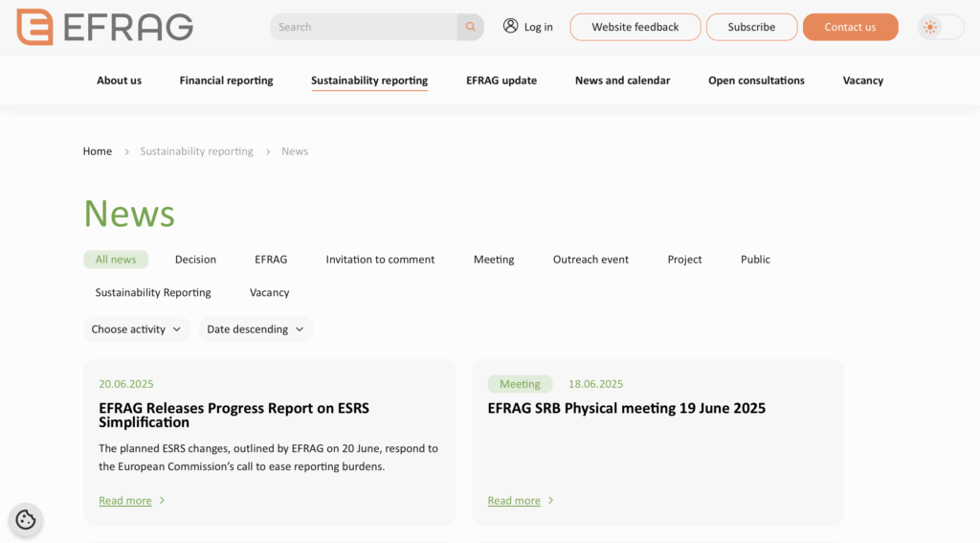Image resolution: width=980 pixels, height=543 pixels.
Task: Filter news by Invitation to comment
Action: click(x=380, y=260)
